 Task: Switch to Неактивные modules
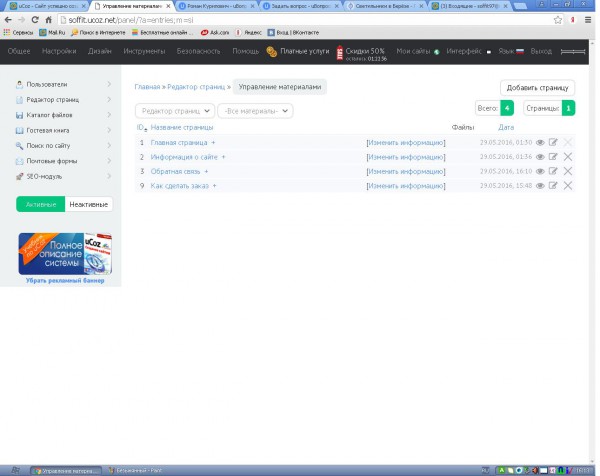point(89,204)
